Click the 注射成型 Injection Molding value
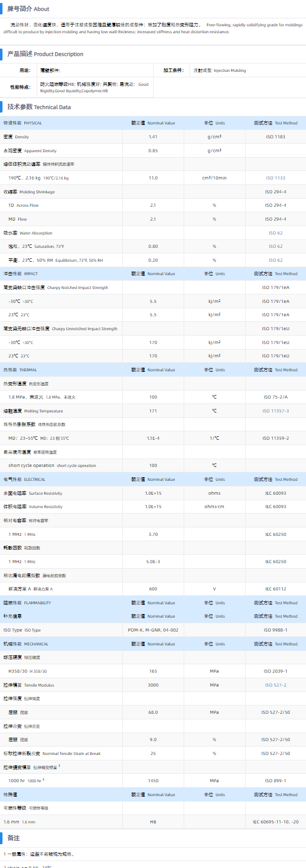The image size is (306, 868). coord(219,70)
